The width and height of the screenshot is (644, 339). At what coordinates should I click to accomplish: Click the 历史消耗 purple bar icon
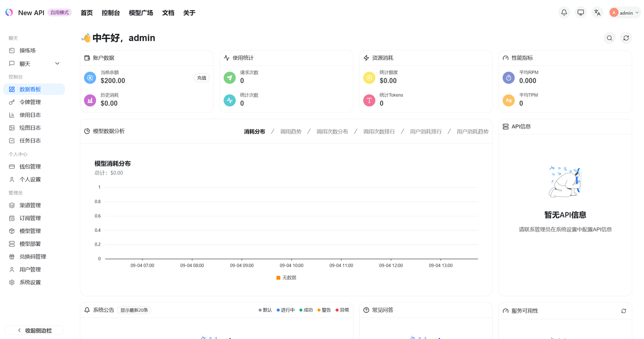point(90,100)
